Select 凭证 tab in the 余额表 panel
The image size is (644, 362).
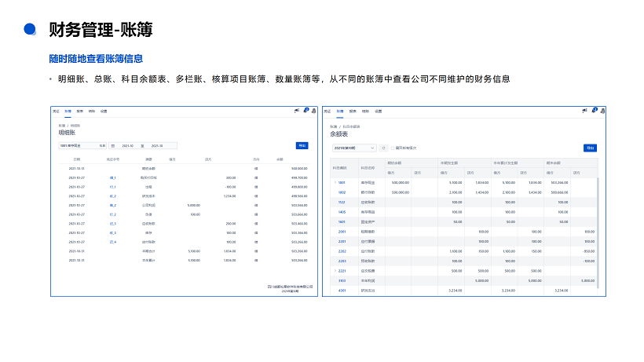[327, 112]
